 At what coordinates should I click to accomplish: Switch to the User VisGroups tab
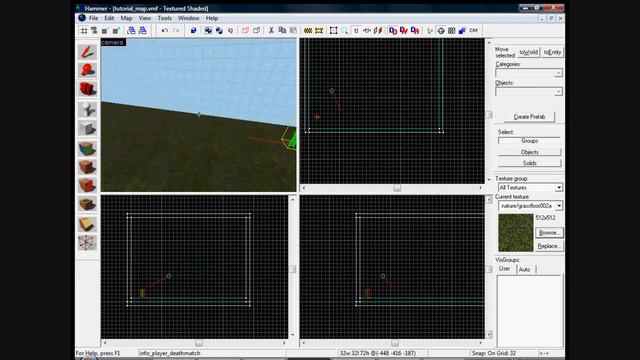pyautogui.click(x=505, y=269)
